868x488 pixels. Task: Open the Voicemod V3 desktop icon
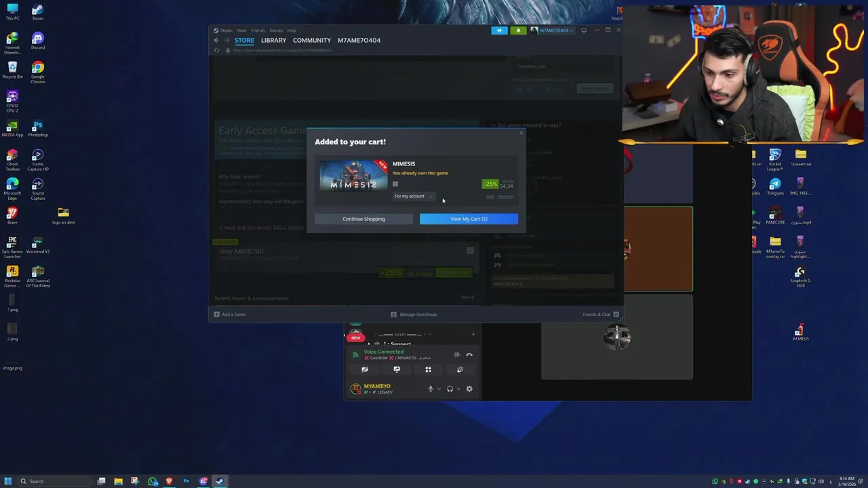[38, 245]
